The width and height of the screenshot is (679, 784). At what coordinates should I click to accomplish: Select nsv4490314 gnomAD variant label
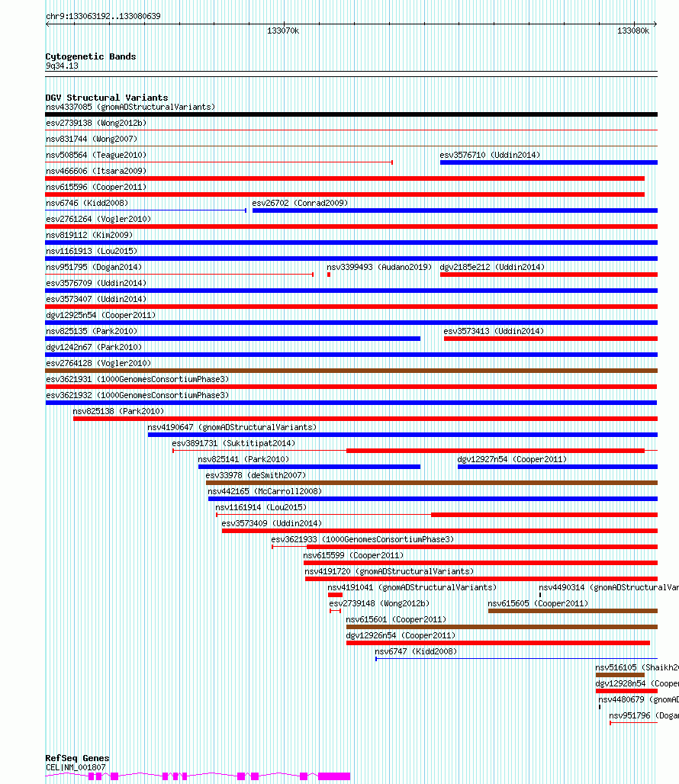(609, 587)
